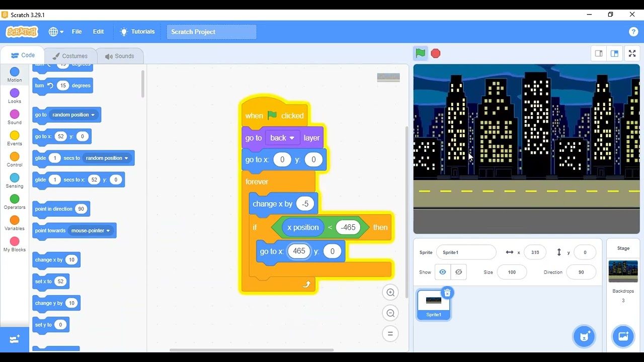
Task: Click 'set y to 0' palette block
Action: pyautogui.click(x=50, y=325)
